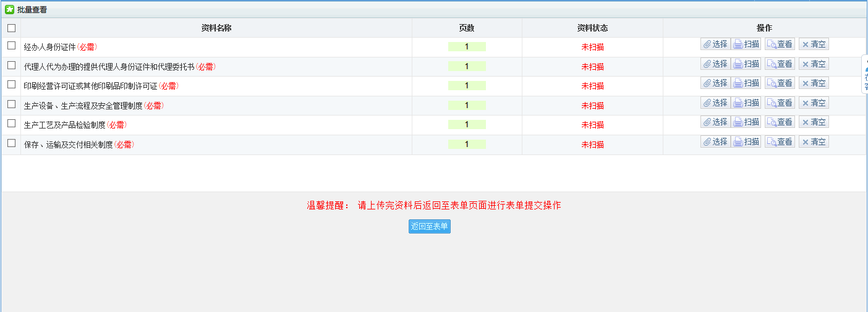The image size is (868, 312).
Task: Click the 资料状态 column header
Action: pyautogui.click(x=592, y=28)
